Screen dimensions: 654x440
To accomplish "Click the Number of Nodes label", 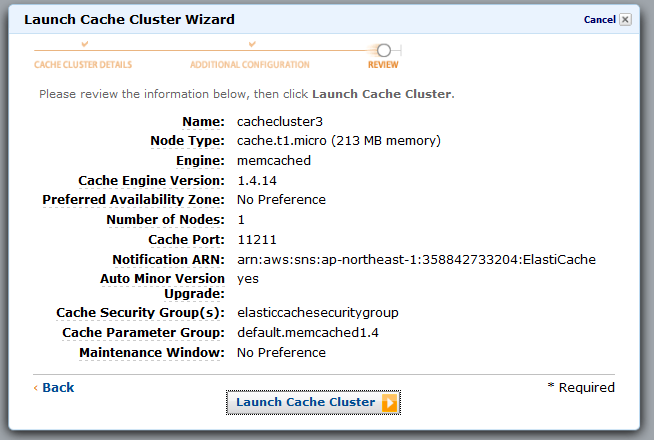I will click(166, 220).
